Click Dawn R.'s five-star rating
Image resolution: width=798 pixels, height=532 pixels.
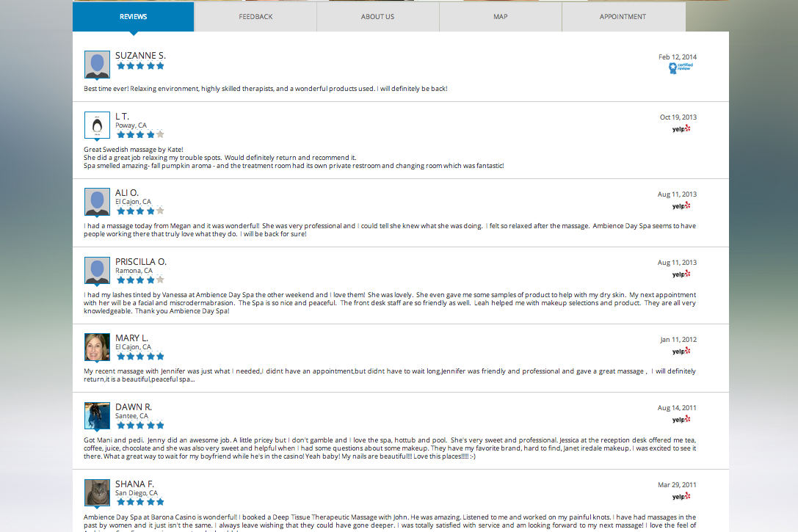140,425
